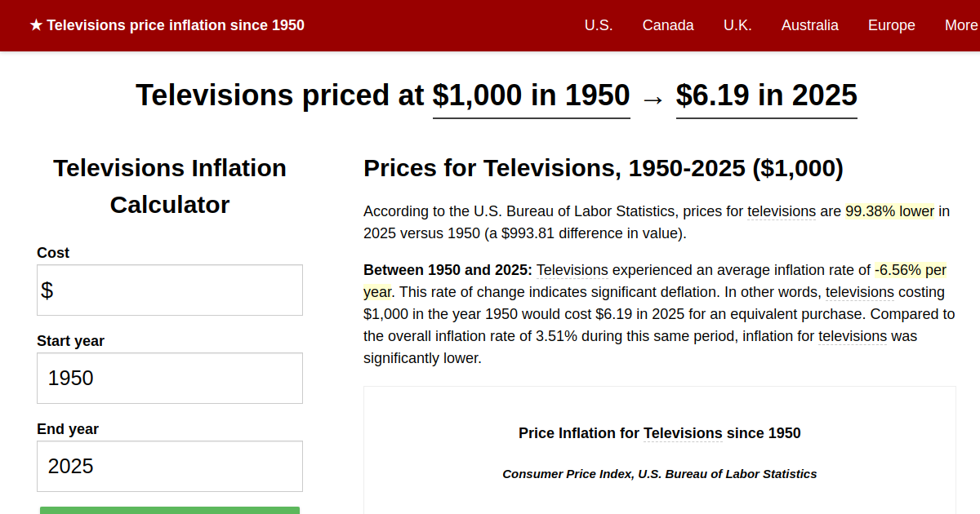Go to Australia inflation page
The width and height of the screenshot is (980, 514).
810,25
